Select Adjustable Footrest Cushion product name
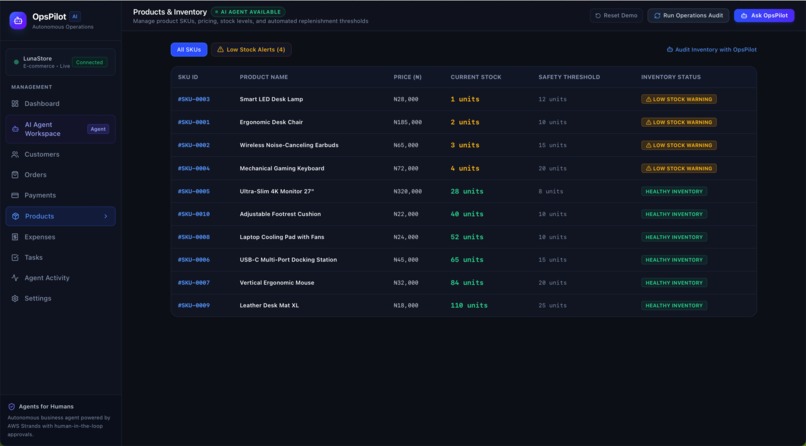Screen dimensions: 806x446 [280, 214]
